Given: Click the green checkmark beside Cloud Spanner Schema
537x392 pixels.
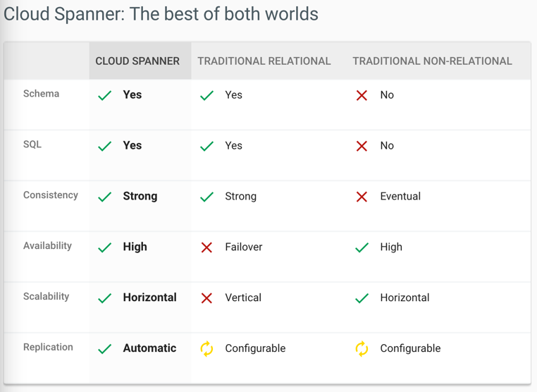Looking at the screenshot, I should 105,95.
